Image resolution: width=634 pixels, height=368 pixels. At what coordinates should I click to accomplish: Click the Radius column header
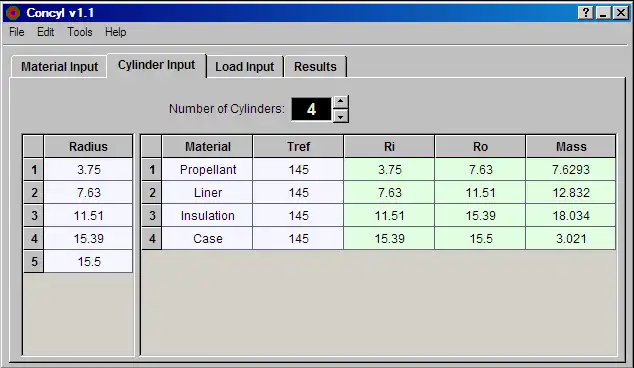point(88,146)
